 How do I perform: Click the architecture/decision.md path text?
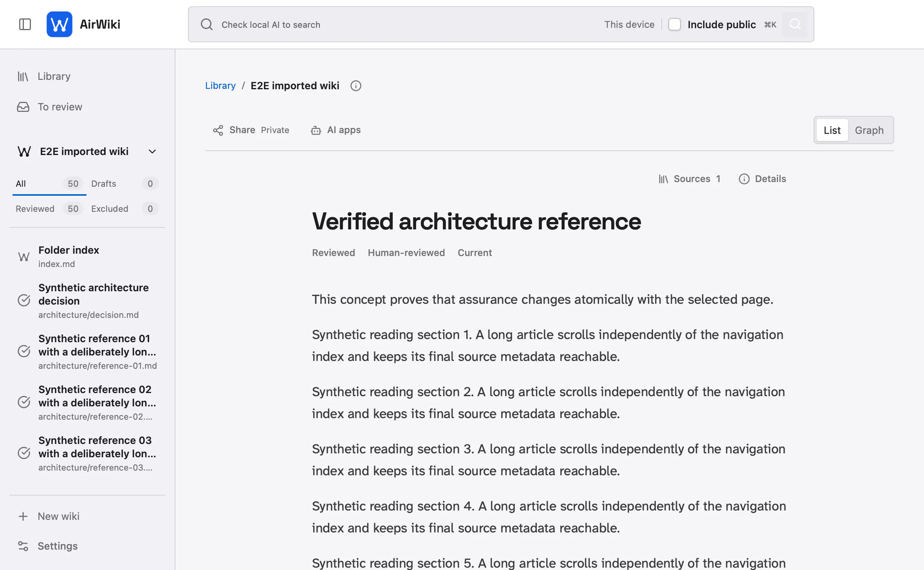[88, 315]
